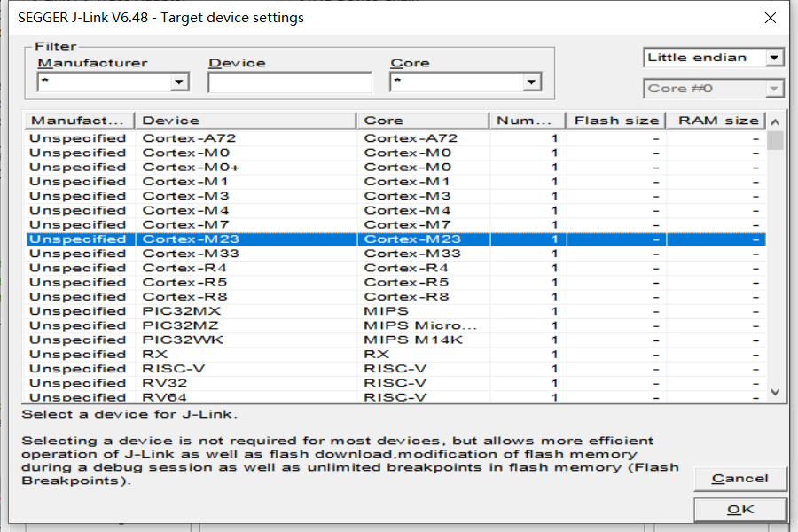The image size is (798, 532).
Task: Click the Manufacturer column header
Action: [78, 121]
